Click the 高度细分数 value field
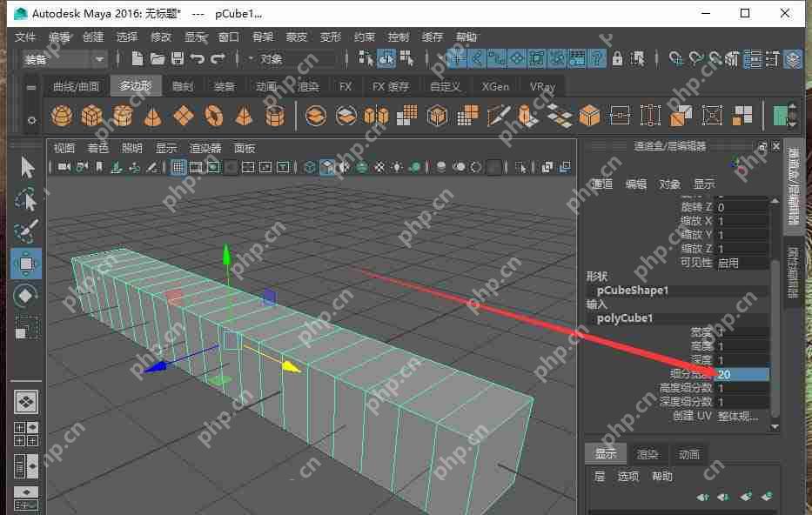The width and height of the screenshot is (812, 515). (x=742, y=388)
